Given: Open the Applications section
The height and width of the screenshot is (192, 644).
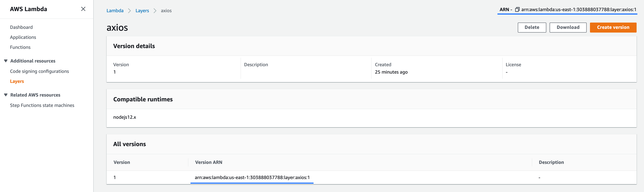Looking at the screenshot, I should pyautogui.click(x=23, y=37).
